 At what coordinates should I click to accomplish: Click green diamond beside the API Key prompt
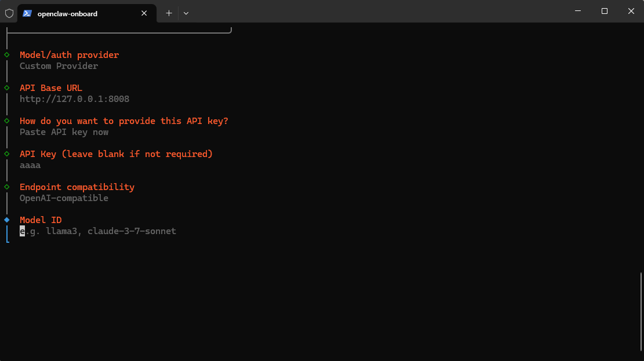[7, 154]
